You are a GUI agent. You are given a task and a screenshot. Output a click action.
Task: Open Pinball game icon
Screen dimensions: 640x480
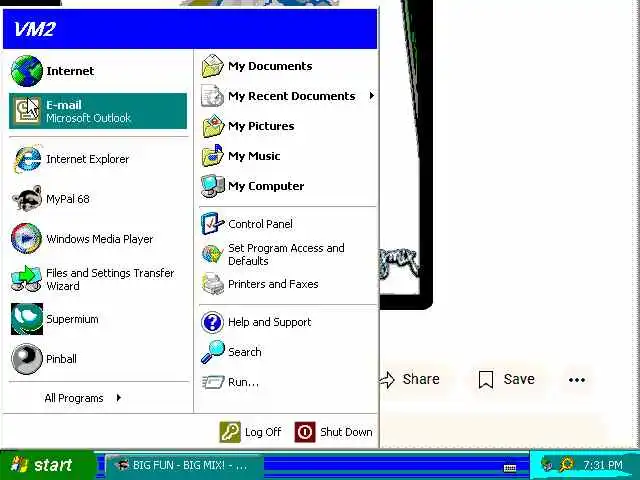pos(27,359)
